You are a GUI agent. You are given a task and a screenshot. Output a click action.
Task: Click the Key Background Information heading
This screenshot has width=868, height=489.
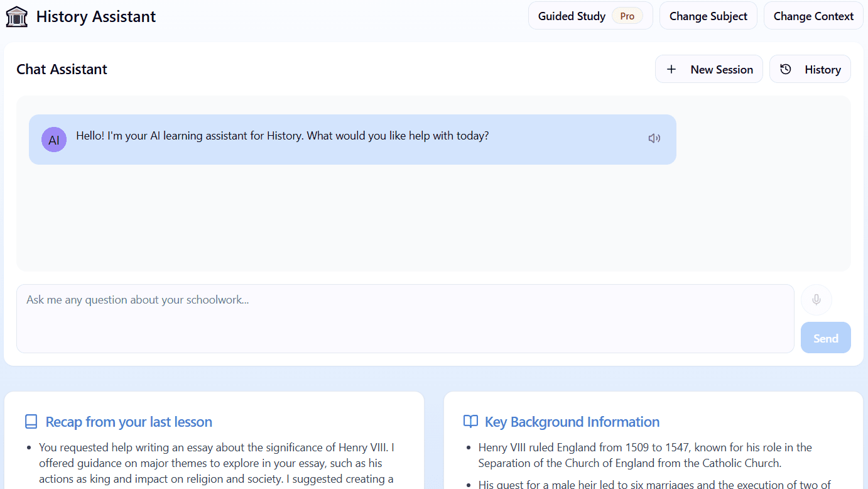point(572,422)
